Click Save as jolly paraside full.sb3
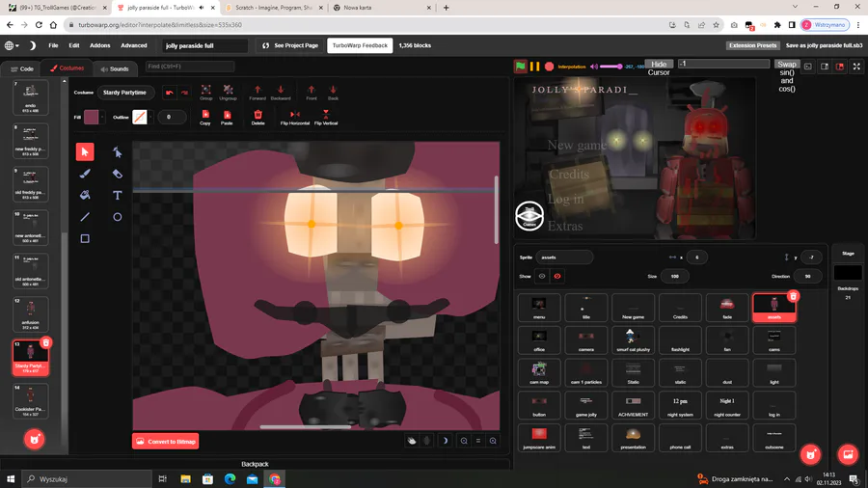Screen dimensions: 868x488 pyautogui.click(x=824, y=45)
